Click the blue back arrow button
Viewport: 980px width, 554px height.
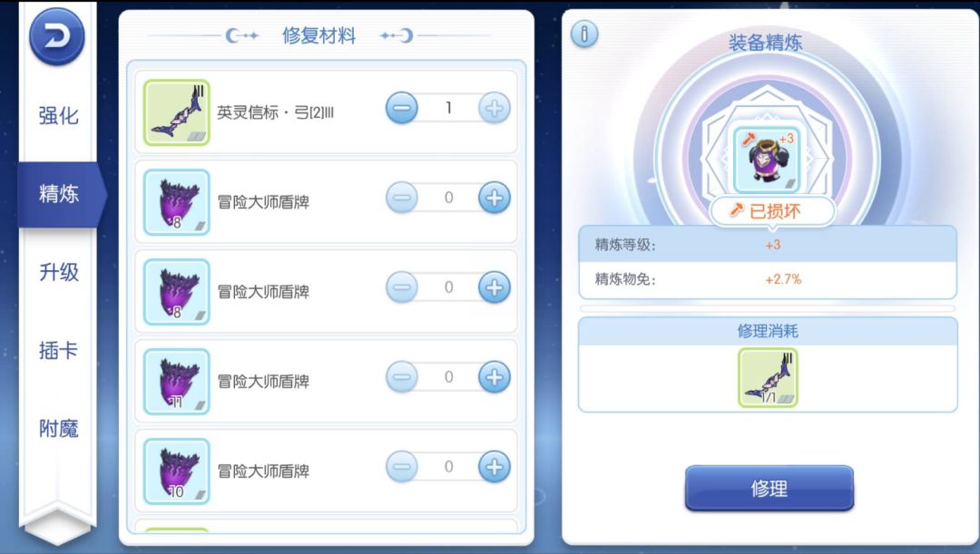[57, 36]
